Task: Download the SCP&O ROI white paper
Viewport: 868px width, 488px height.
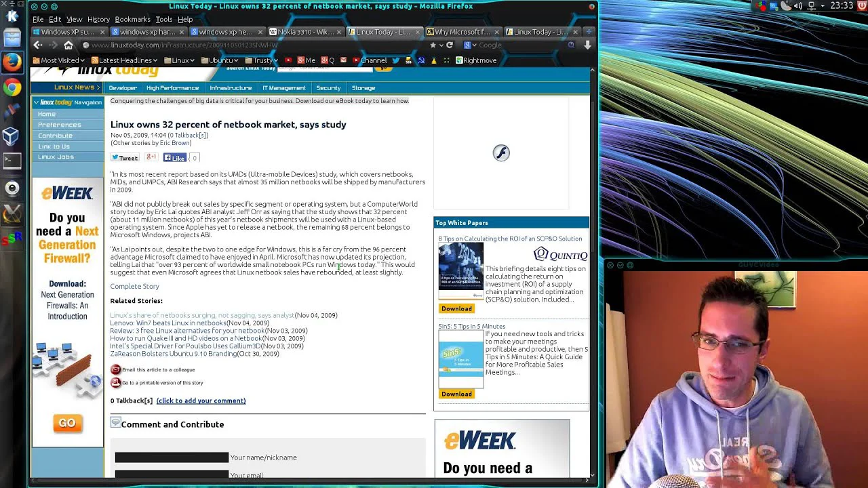Action: pyautogui.click(x=456, y=308)
